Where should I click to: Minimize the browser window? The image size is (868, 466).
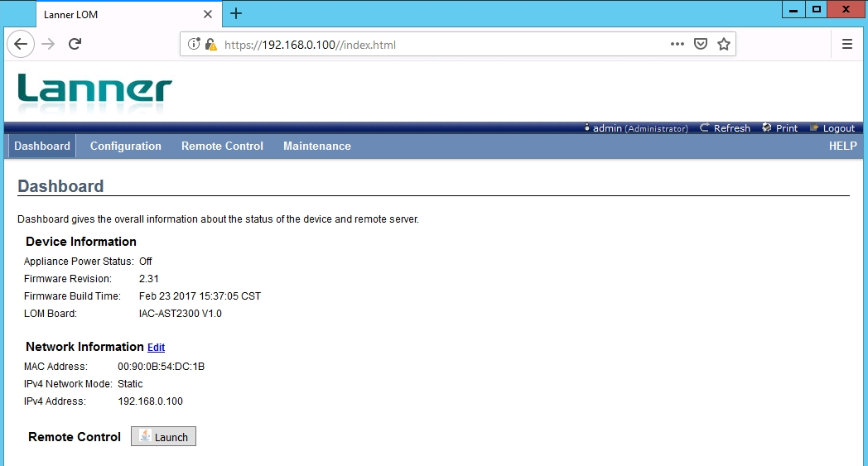pos(793,9)
